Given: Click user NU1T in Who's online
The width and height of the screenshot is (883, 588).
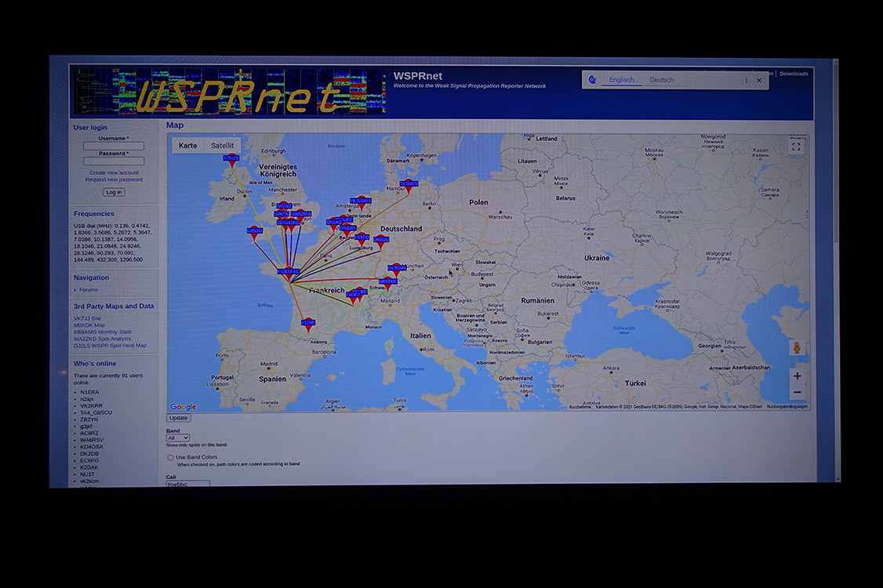Looking at the screenshot, I should tap(87, 474).
